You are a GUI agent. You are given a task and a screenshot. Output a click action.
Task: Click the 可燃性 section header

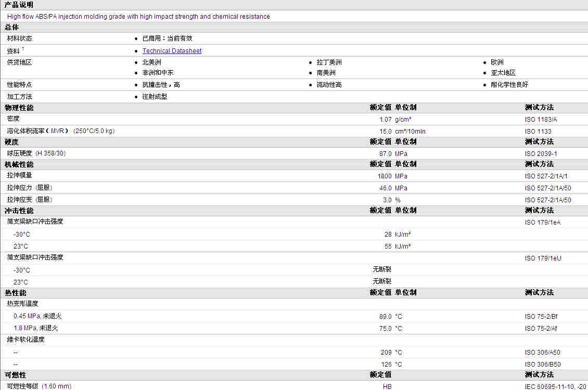coord(16,375)
